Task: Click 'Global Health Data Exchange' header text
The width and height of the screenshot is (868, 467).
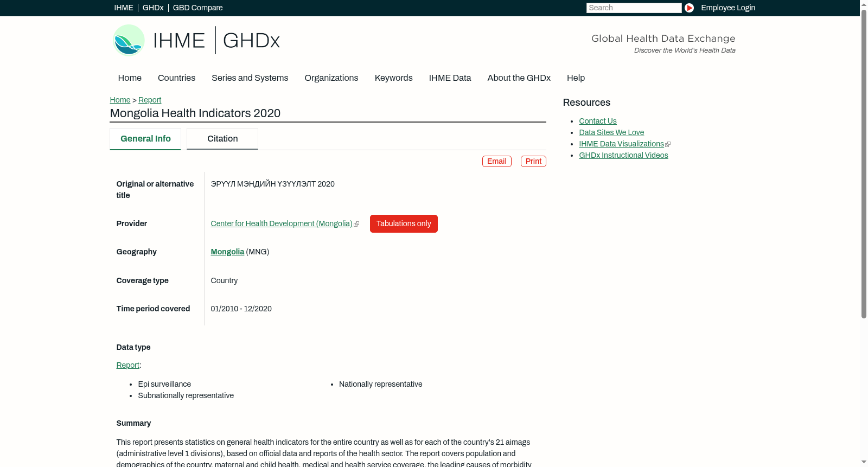Action: [x=663, y=39]
